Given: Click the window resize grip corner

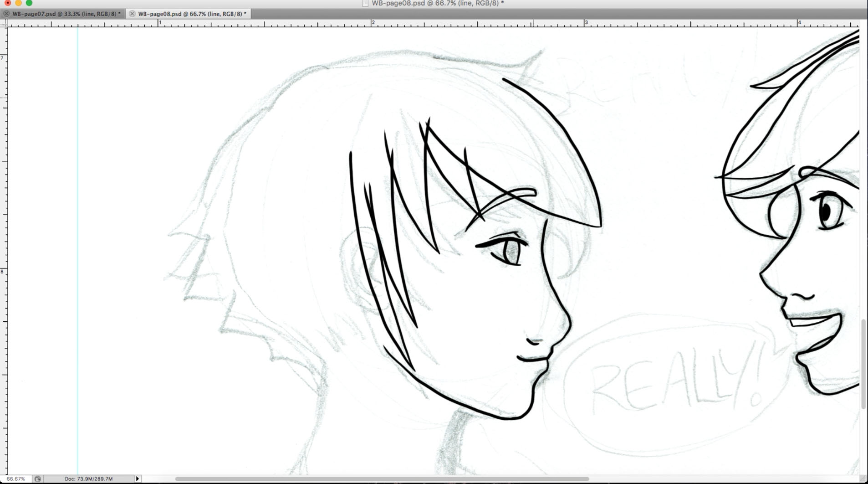Looking at the screenshot, I should point(863,479).
